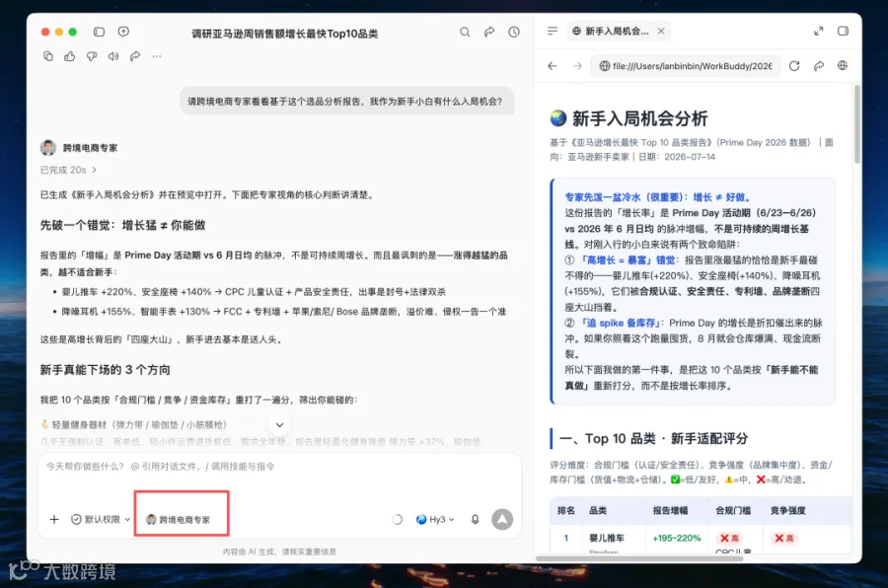Share conversation via top arrow icon

pyautogui.click(x=489, y=33)
